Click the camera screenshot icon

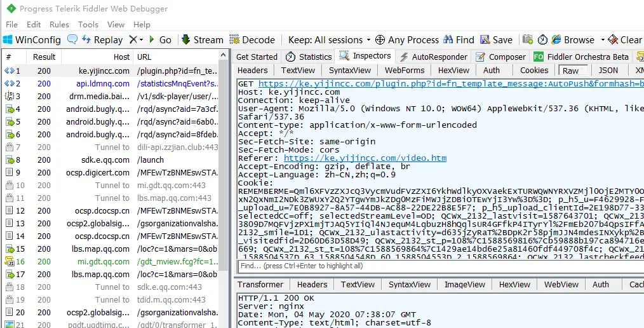click(x=527, y=40)
